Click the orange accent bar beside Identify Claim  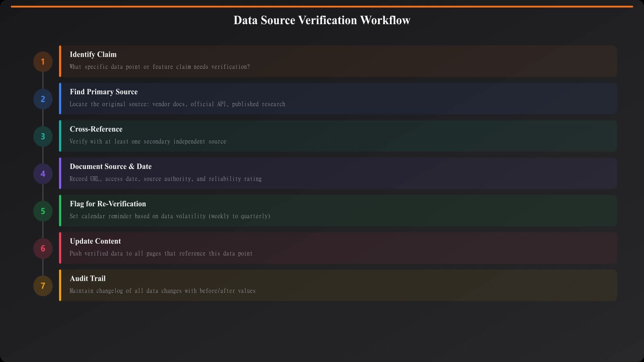[x=60, y=61]
